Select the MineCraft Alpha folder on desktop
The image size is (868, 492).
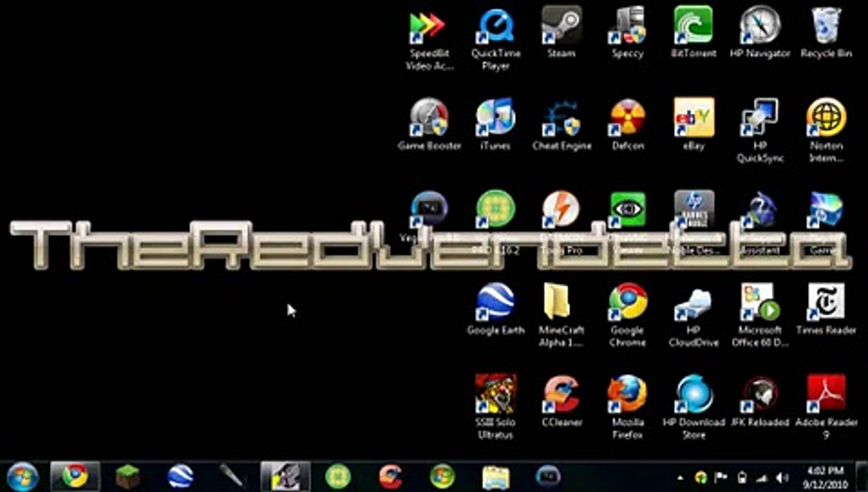coord(561,315)
